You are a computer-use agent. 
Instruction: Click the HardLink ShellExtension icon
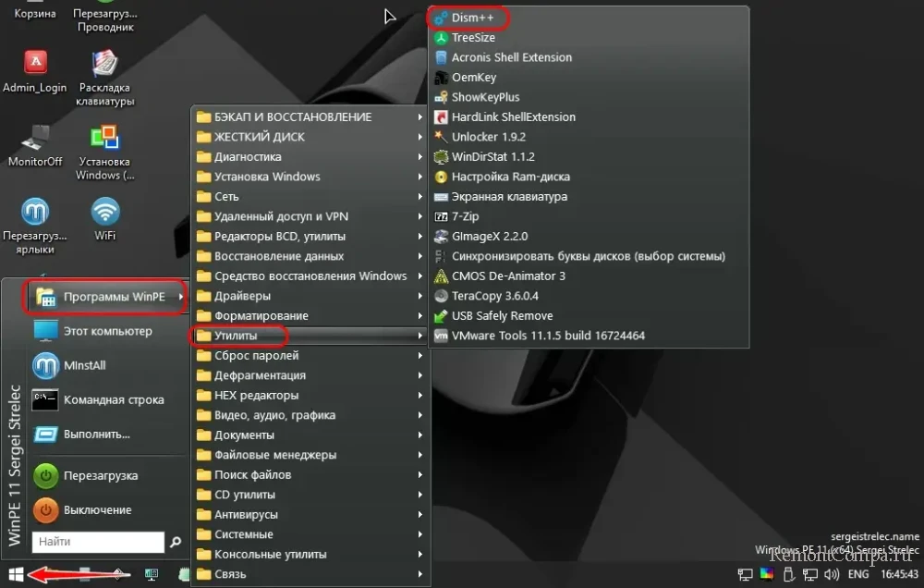pos(441,116)
